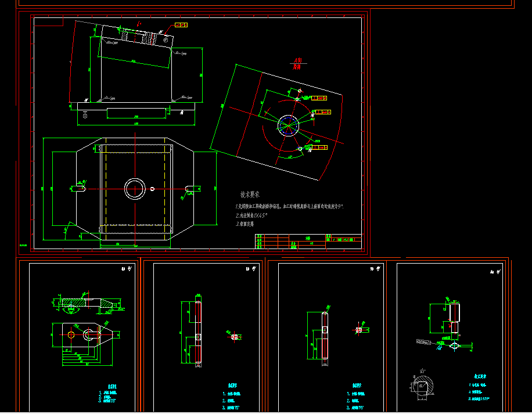The image size is (532, 414).
Task: Select the 技术要求 heading in the main drawing
Action: pos(250,195)
